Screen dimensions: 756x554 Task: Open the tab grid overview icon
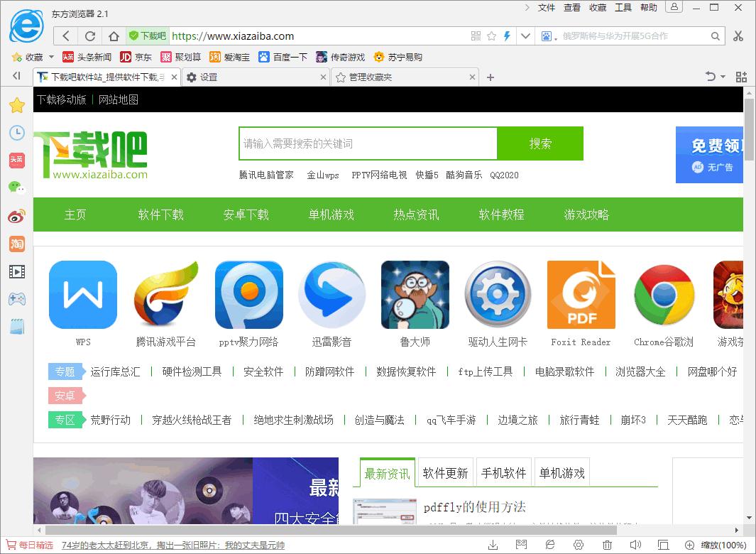[741, 77]
